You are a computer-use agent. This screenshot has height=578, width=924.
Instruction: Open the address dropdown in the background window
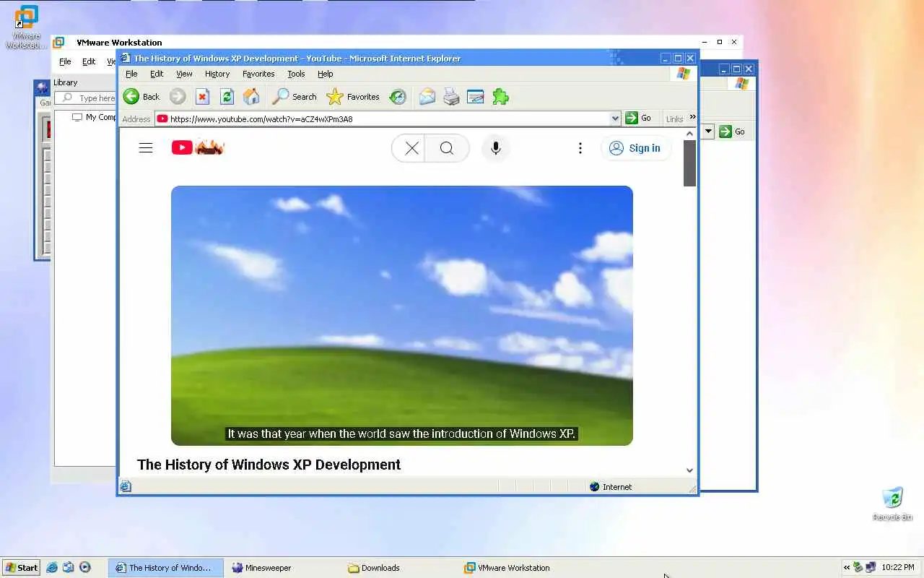coord(708,131)
